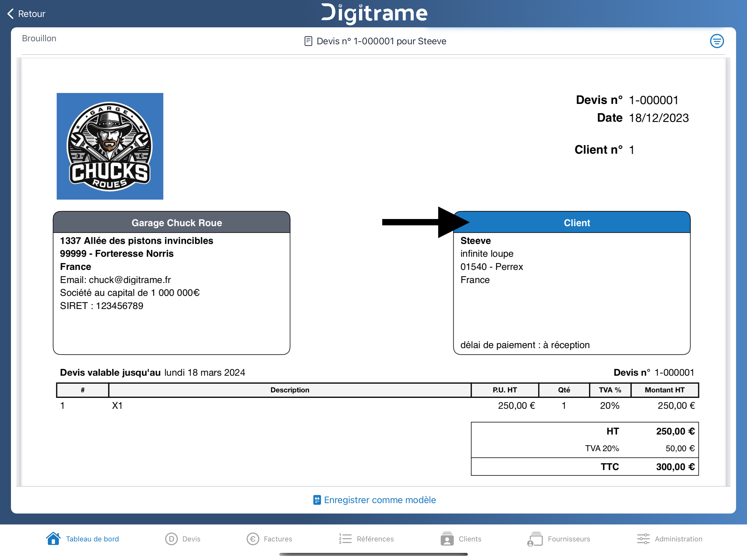The width and height of the screenshot is (747, 560).
Task: Click the TVA % column header
Action: [610, 390]
